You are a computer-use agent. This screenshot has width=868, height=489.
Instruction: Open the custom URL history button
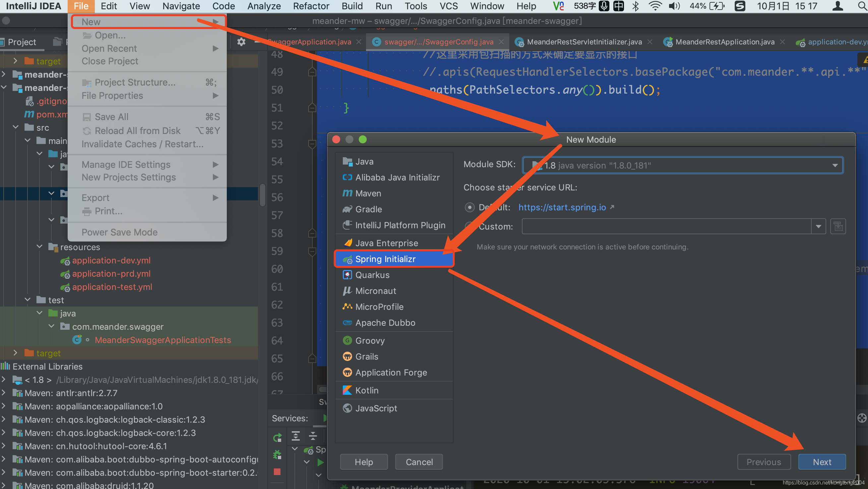838,226
